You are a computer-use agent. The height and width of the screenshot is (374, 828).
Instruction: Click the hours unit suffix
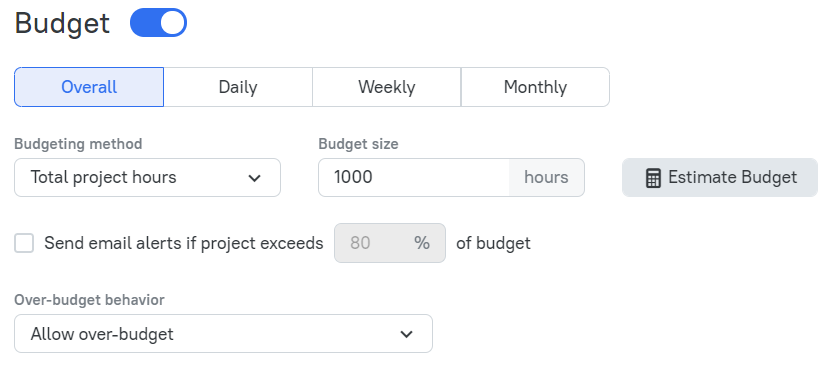[x=547, y=177]
